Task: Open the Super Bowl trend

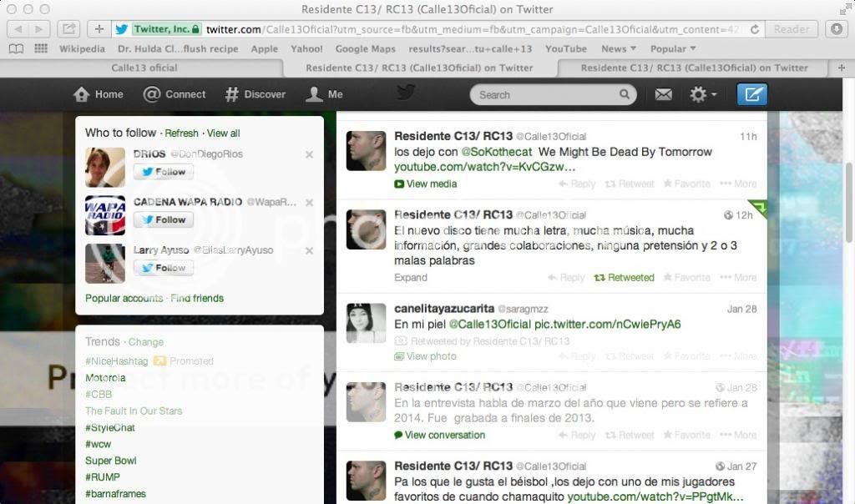Action: pos(111,461)
